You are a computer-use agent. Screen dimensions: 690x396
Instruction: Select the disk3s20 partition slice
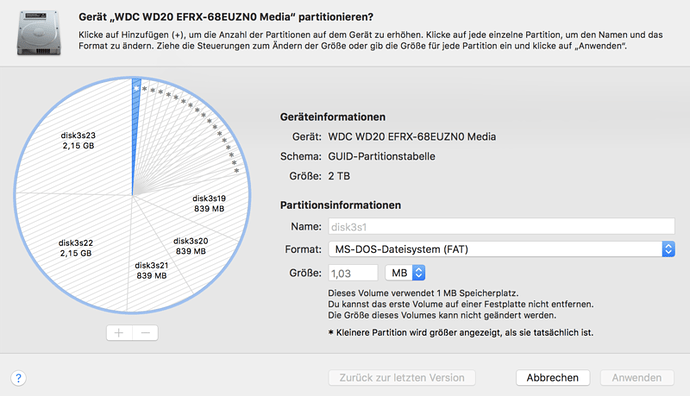point(191,246)
